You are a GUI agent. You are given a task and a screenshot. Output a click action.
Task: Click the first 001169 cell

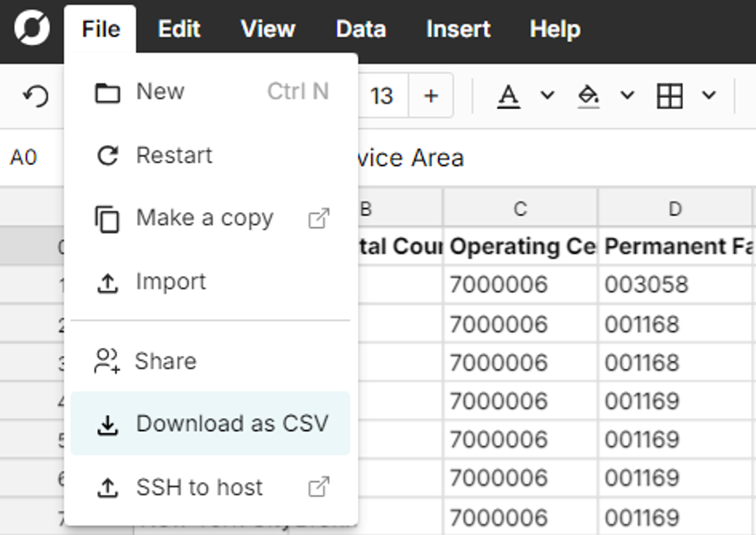[x=675, y=401]
